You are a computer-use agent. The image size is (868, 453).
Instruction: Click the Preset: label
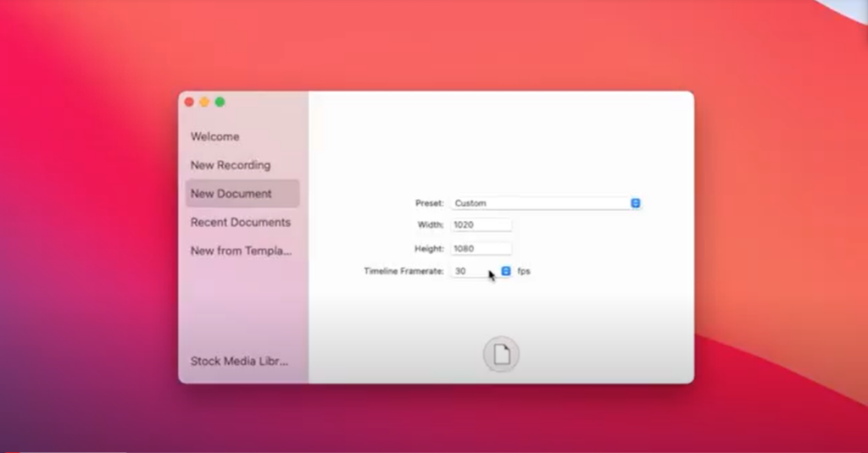point(430,203)
